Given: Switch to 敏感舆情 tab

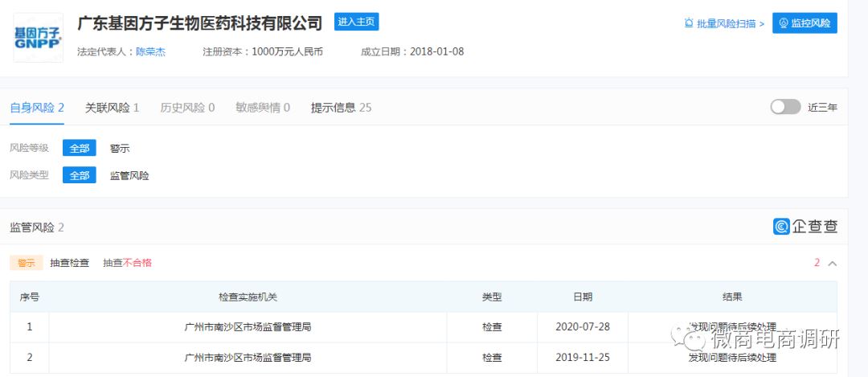Looking at the screenshot, I should coord(262,108).
